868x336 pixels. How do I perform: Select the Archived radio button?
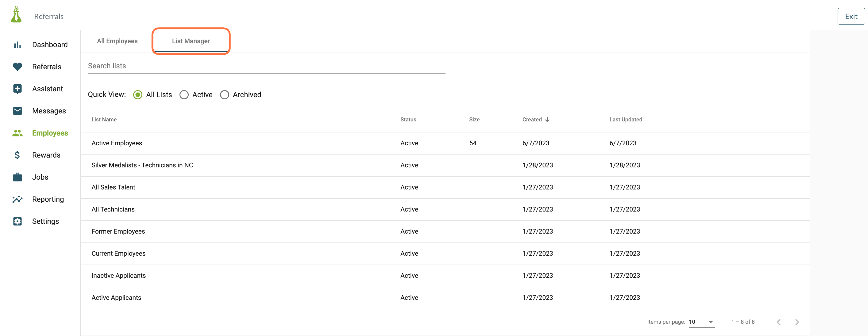[x=224, y=95]
